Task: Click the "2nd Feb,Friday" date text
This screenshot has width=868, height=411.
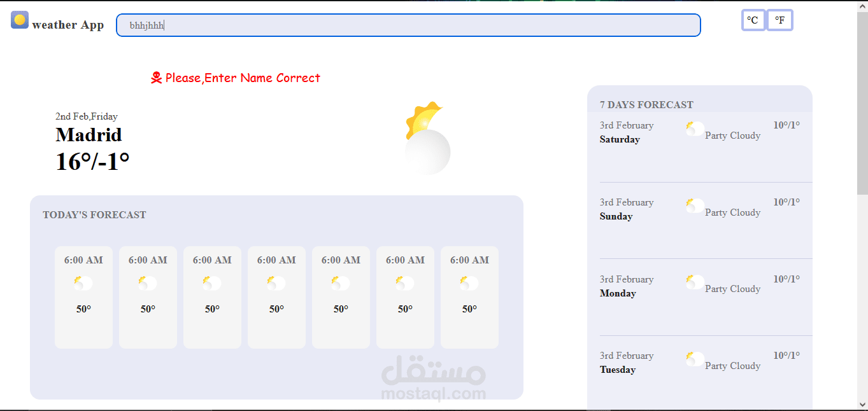Action: [x=87, y=116]
